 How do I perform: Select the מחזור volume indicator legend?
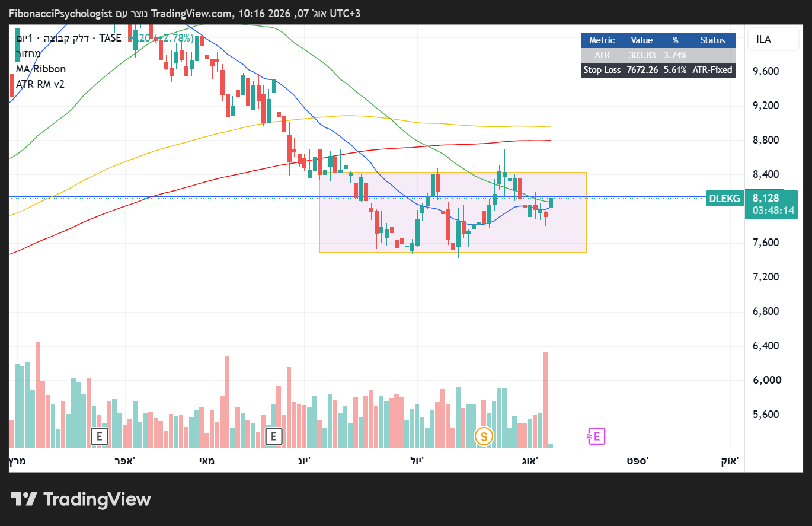(28, 53)
